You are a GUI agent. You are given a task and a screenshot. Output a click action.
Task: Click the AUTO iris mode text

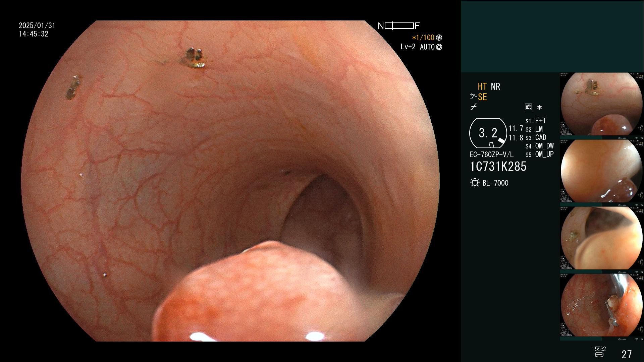[x=427, y=47]
